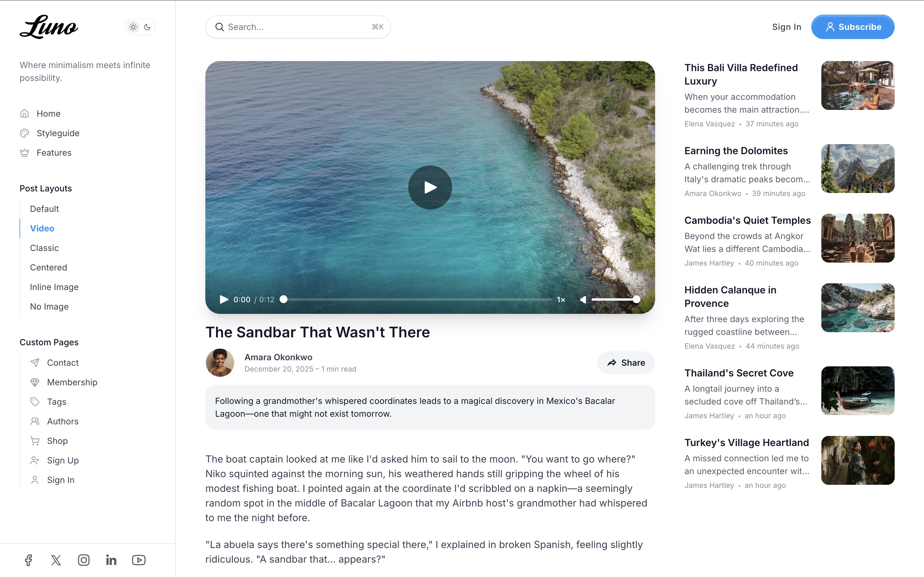Open Luno's Facebook page icon
The height and width of the screenshot is (577, 924).
point(28,560)
